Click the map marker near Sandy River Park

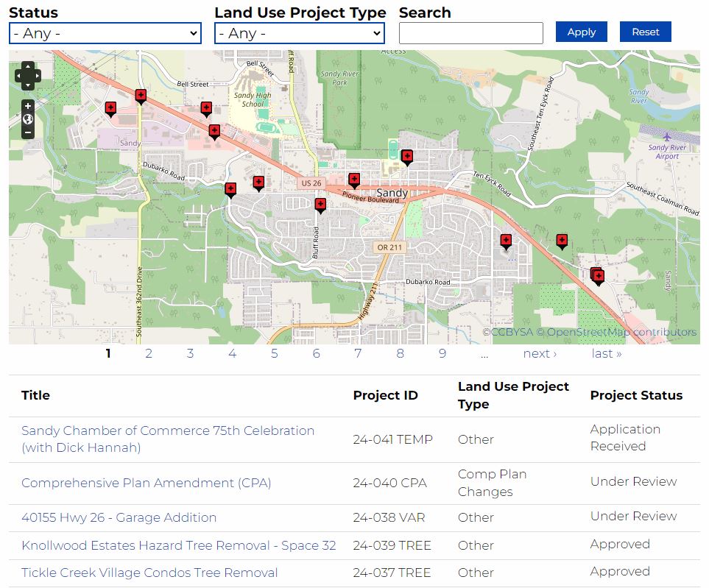click(407, 156)
